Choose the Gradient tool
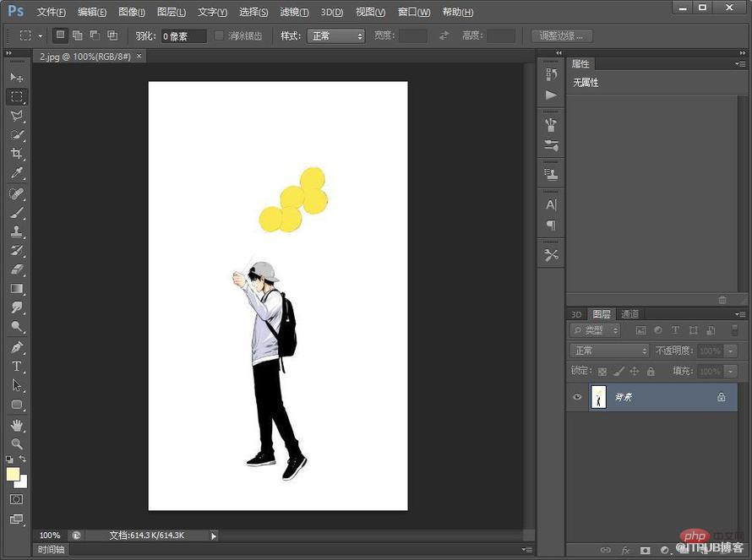The height and width of the screenshot is (560, 752). pos(17,289)
